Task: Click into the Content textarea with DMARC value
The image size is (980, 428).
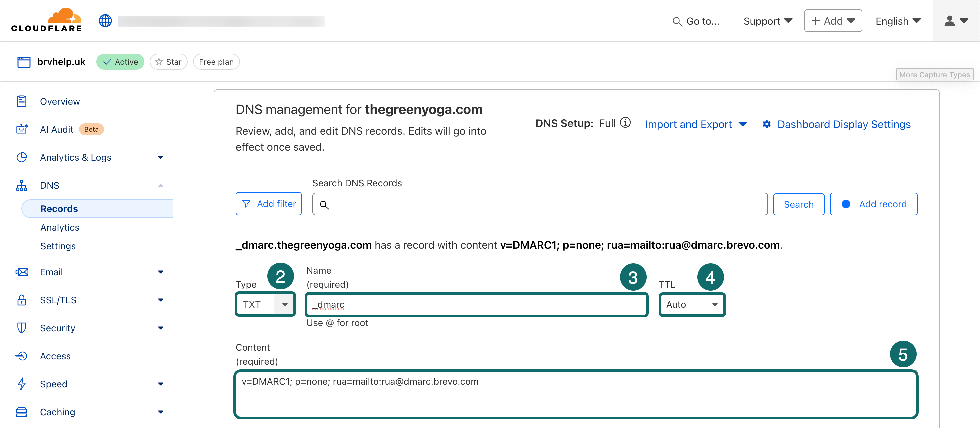Action: coord(576,394)
